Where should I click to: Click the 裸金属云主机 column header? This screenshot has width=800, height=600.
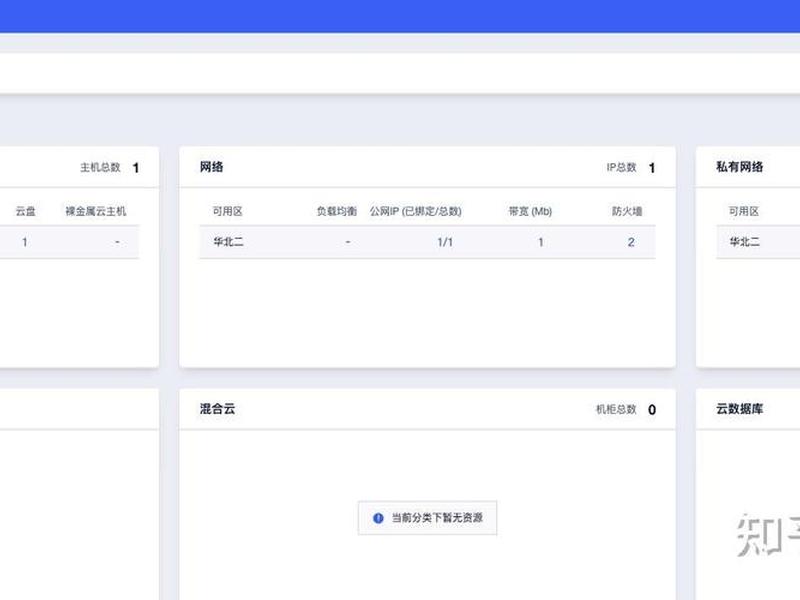pos(95,211)
